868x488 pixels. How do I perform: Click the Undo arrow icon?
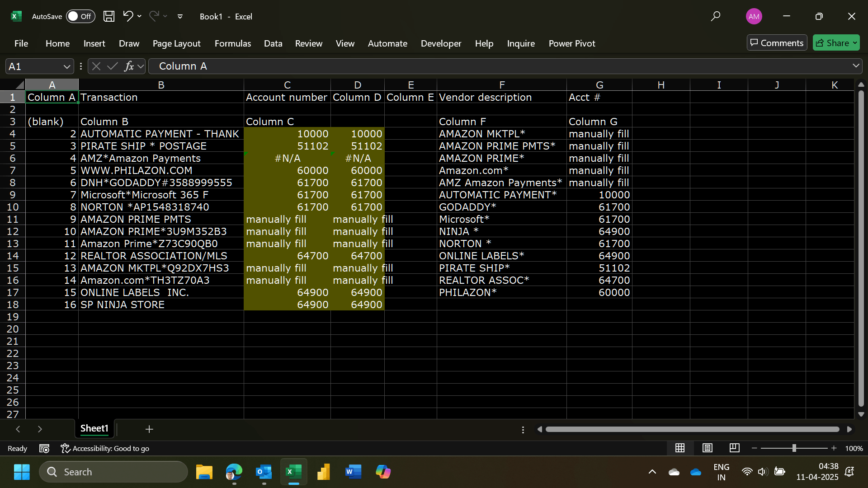tap(128, 16)
